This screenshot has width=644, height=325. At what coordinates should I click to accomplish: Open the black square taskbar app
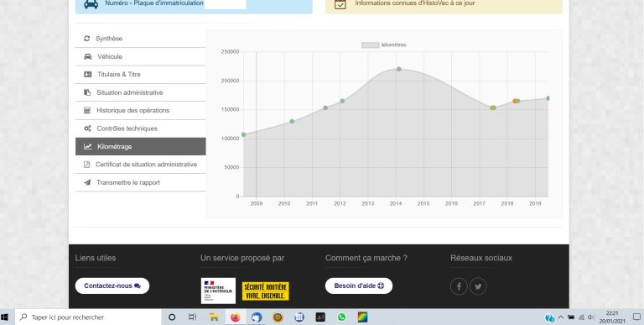click(320, 317)
